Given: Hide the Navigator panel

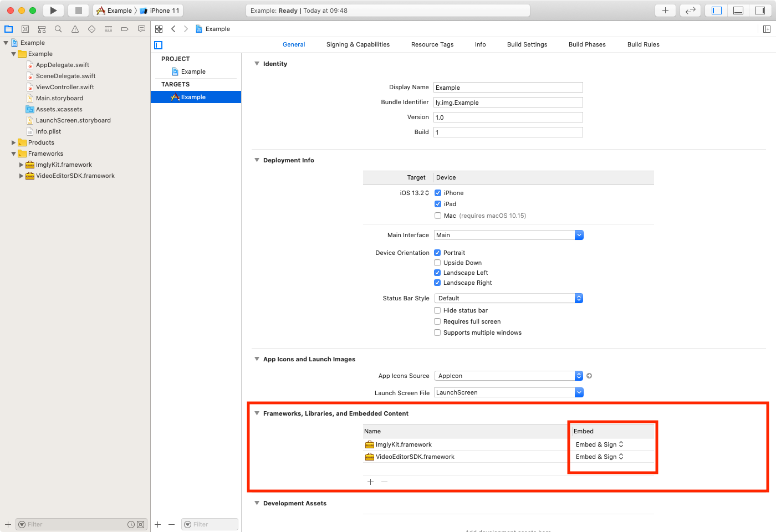Looking at the screenshot, I should (717, 11).
